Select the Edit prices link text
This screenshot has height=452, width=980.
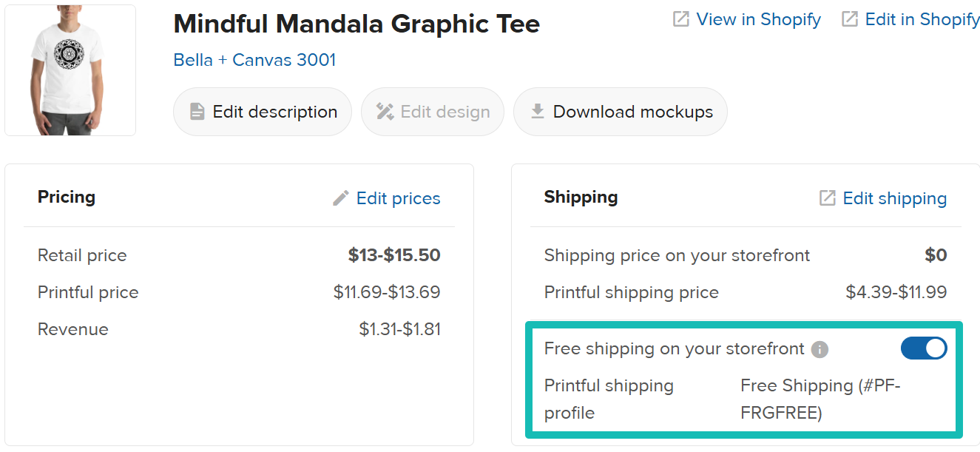(398, 198)
